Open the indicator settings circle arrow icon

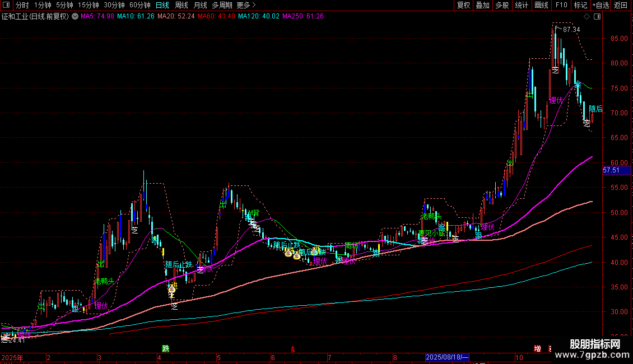(75, 16)
